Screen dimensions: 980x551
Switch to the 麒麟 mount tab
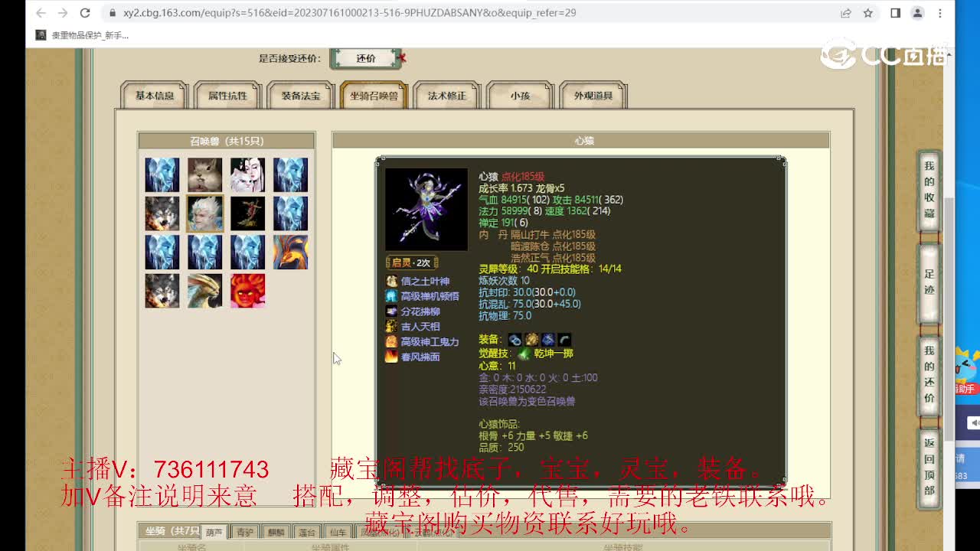276,530
